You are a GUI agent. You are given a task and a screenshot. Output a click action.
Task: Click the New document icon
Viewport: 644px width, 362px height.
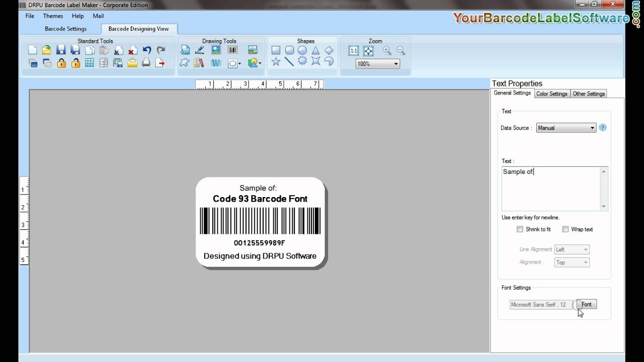pos(33,50)
